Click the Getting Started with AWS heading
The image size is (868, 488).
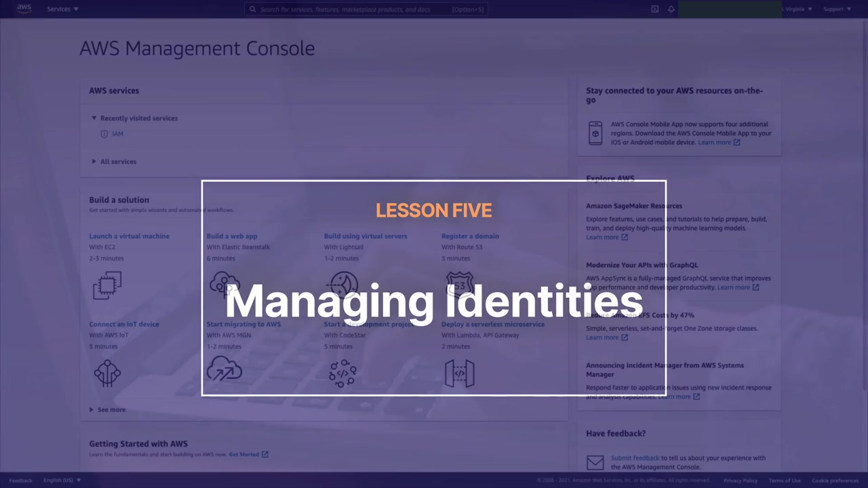pos(138,444)
